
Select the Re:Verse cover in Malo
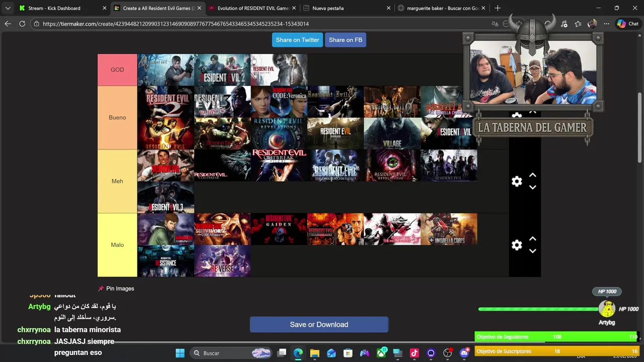coord(222,260)
